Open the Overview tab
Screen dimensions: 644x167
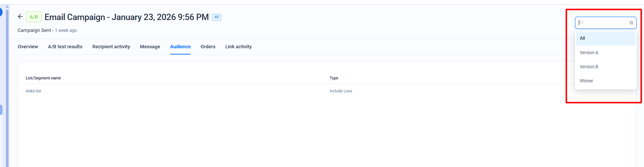coord(28,47)
